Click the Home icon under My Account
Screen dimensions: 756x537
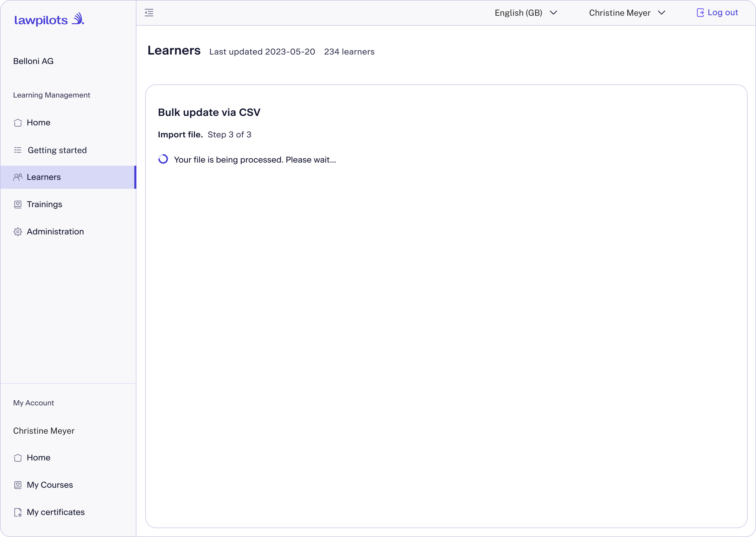coord(18,458)
